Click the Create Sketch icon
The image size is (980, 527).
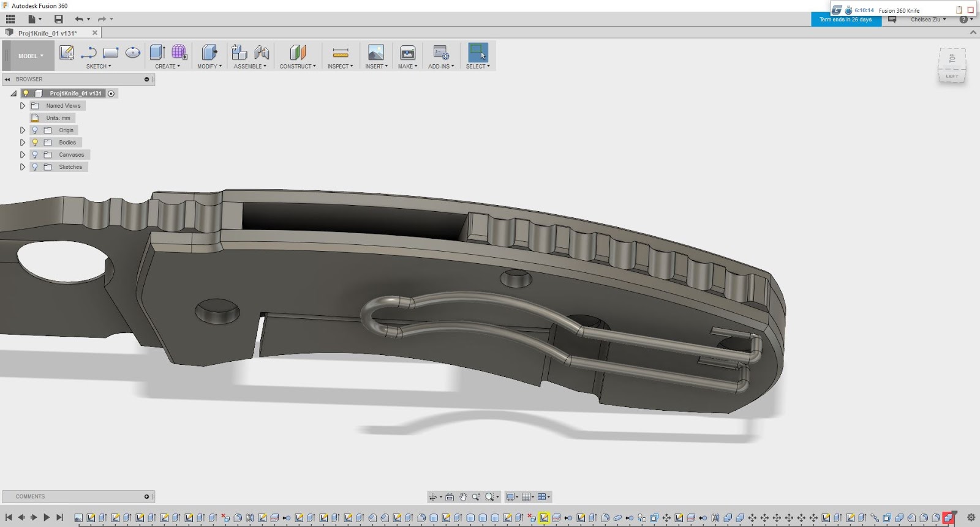pos(67,53)
